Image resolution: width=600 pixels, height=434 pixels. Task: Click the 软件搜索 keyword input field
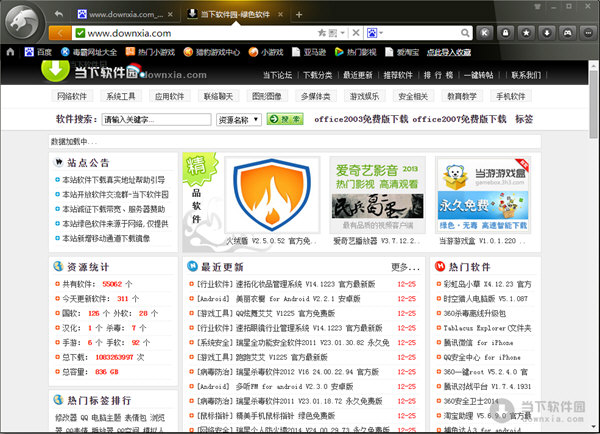coord(156,120)
